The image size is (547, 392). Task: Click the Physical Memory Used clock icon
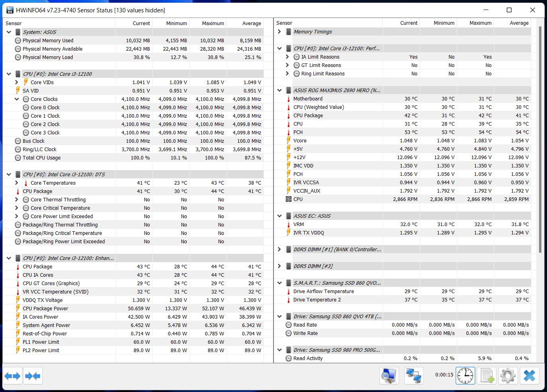click(x=18, y=40)
